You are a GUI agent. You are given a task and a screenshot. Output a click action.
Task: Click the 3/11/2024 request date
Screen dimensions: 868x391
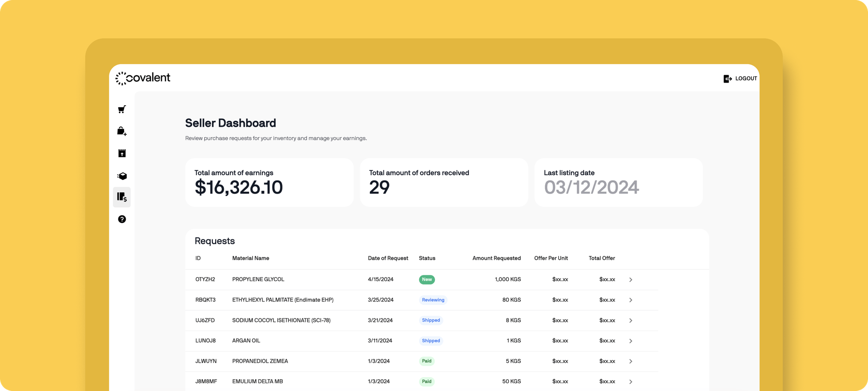(x=380, y=341)
